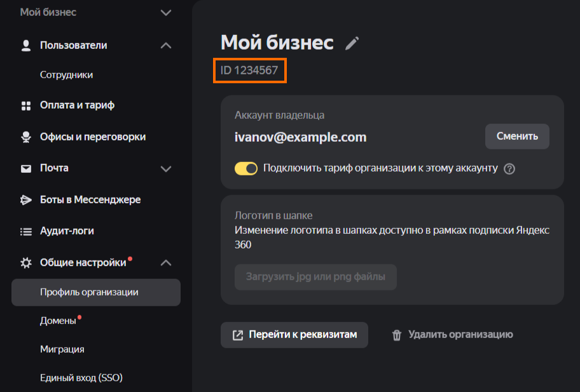Click the Боты в Мессенджере icon
Screen dimensions: 580x392
coord(26,199)
